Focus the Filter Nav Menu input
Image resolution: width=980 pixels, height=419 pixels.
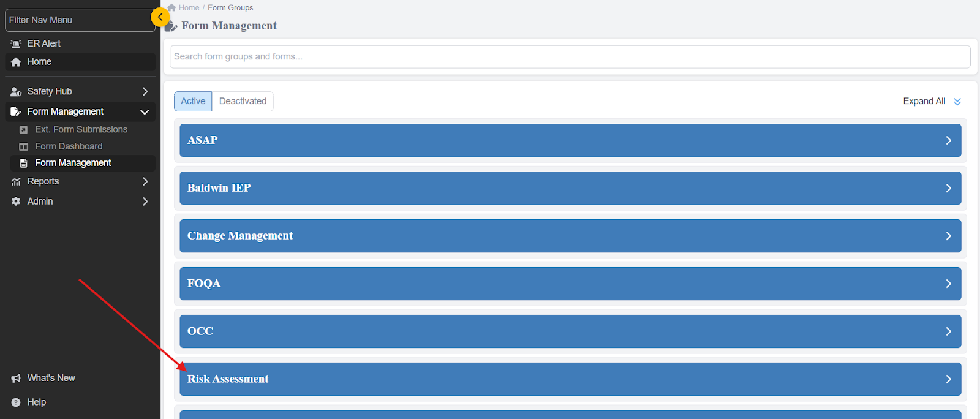point(78,20)
